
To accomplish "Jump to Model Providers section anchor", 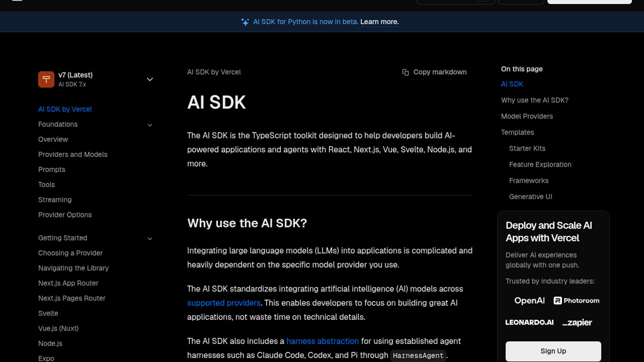I will point(527,116).
